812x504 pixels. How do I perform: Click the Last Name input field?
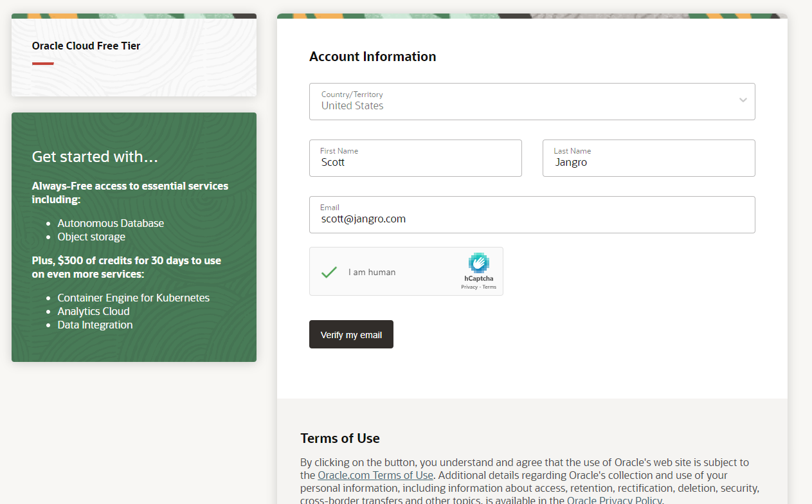[x=648, y=162]
